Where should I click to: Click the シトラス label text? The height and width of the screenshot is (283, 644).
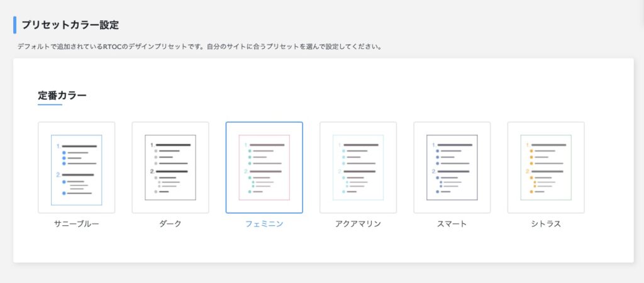coord(546,224)
